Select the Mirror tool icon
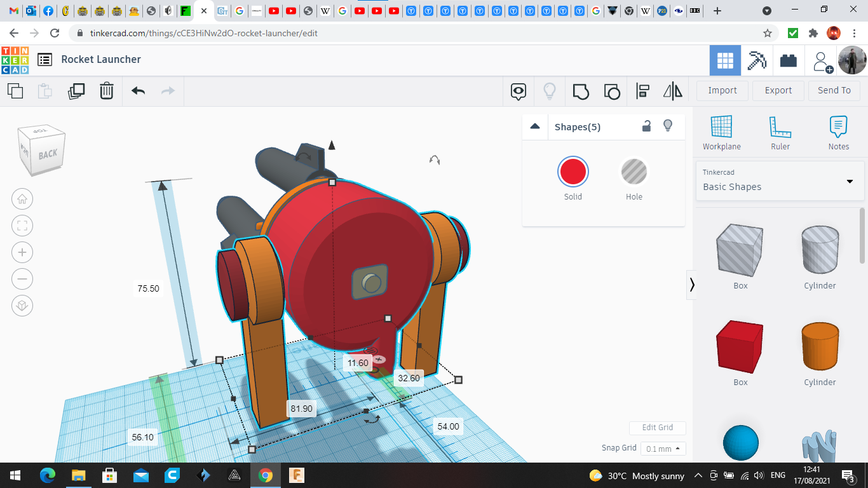This screenshot has width=868, height=488. (672, 91)
